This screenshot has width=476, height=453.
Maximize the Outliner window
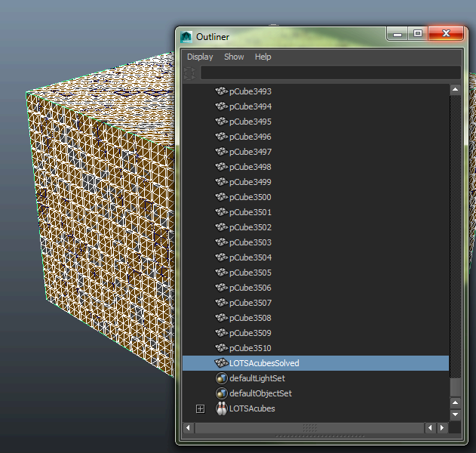point(418,33)
